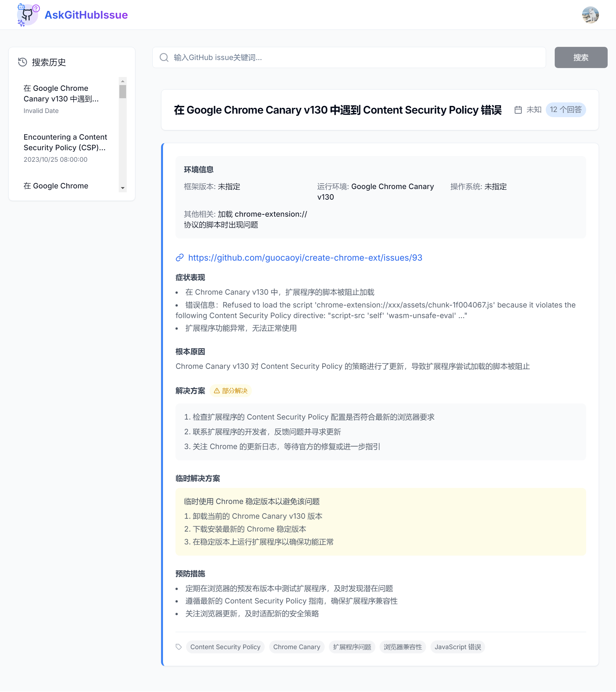Image resolution: width=616 pixels, height=692 pixels.
Task: Click the AskGitHubIssue title text
Action: [x=86, y=15]
